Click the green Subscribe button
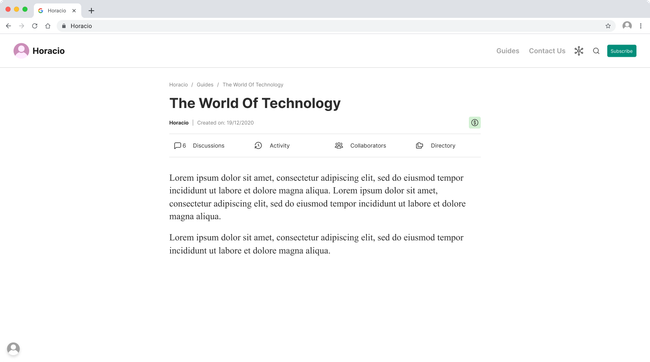 [x=621, y=51]
